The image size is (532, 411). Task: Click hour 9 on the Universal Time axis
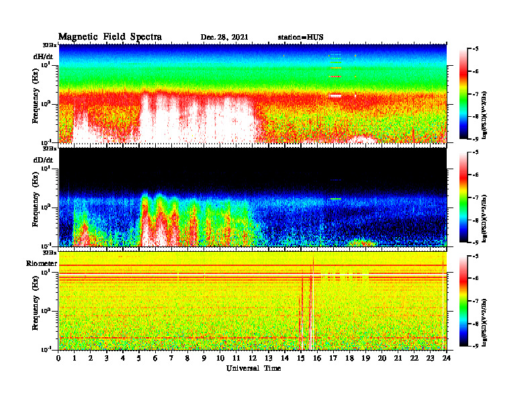pyautogui.click(x=204, y=358)
